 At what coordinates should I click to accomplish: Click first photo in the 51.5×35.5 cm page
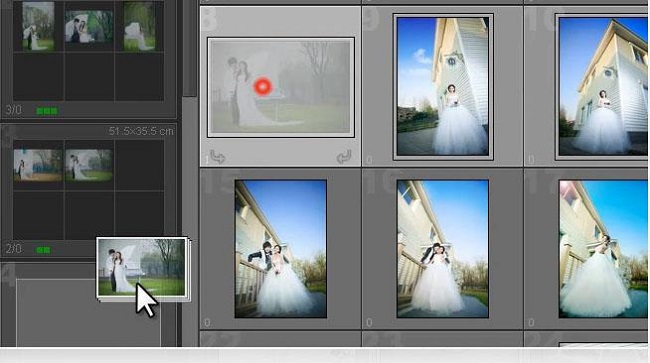click(38, 165)
